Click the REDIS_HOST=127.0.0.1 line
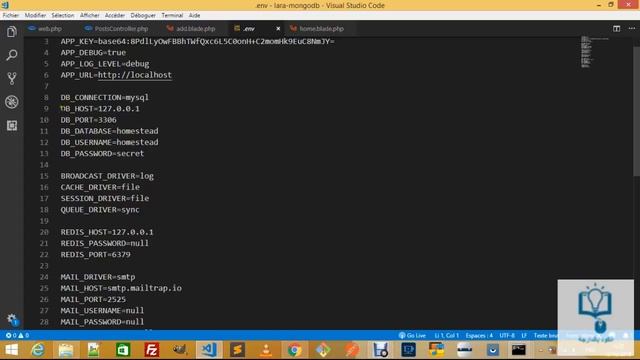This screenshot has width=640, height=360. tap(107, 232)
